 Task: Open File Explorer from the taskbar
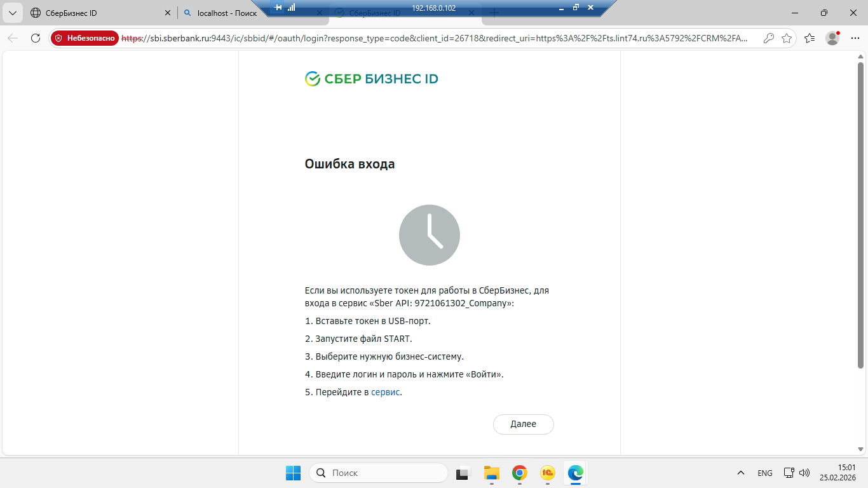[491, 473]
